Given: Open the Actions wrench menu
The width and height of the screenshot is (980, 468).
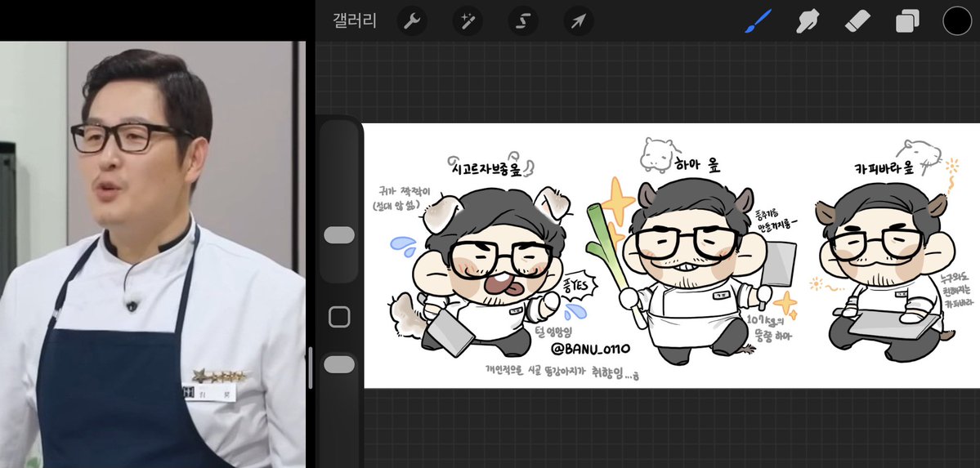Looking at the screenshot, I should [x=412, y=22].
